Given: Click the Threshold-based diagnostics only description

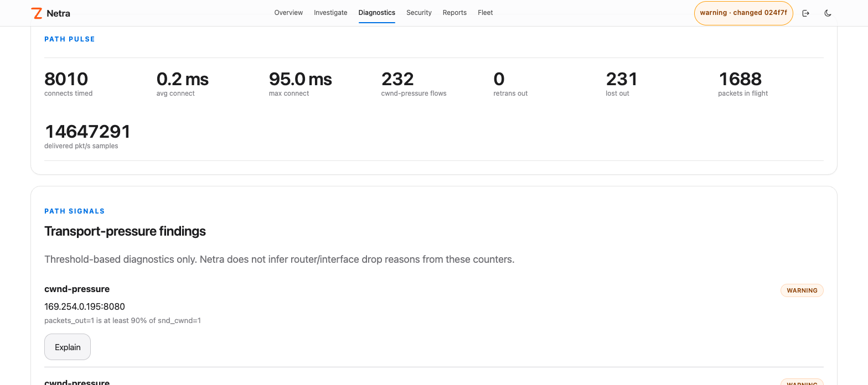Looking at the screenshot, I should 280,259.
